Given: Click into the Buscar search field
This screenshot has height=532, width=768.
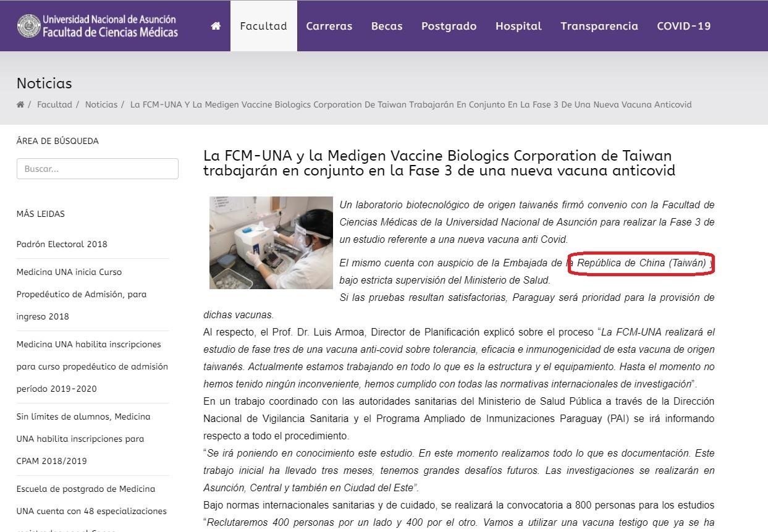Looking at the screenshot, I should 98,169.
